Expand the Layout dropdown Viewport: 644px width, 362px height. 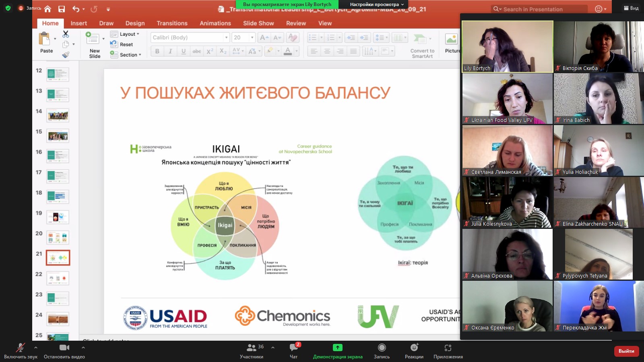[x=129, y=34]
